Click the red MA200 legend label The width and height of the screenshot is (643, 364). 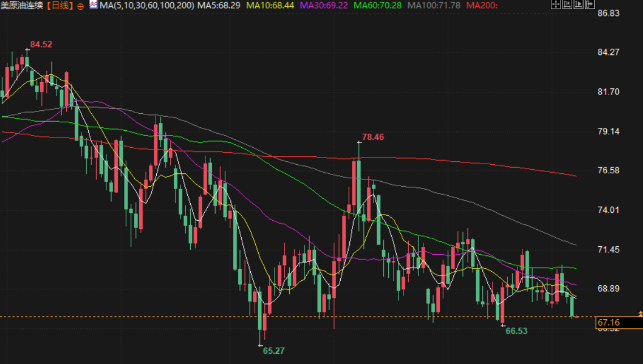(482, 6)
